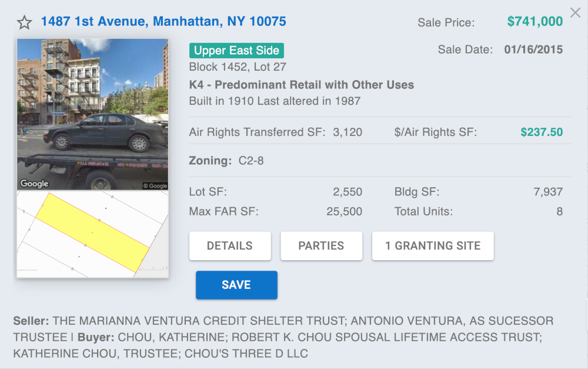
Task: Open the PARTIES section
Action: point(322,246)
